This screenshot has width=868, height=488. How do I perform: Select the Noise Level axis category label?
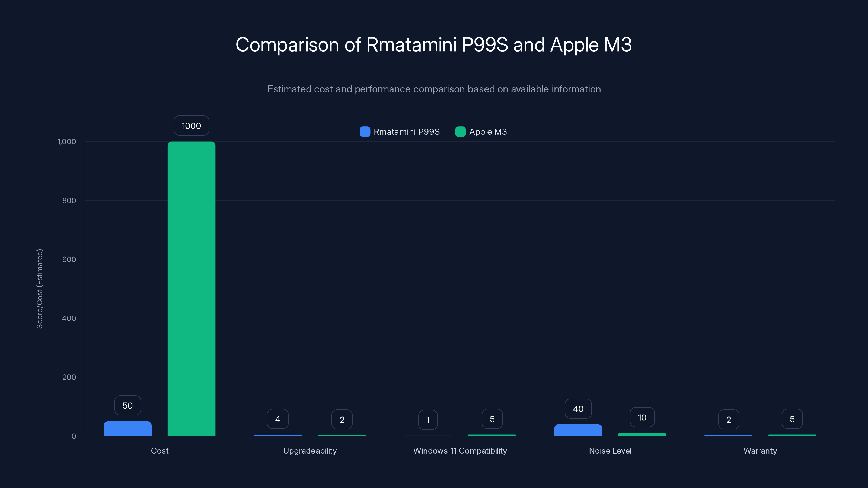610,451
